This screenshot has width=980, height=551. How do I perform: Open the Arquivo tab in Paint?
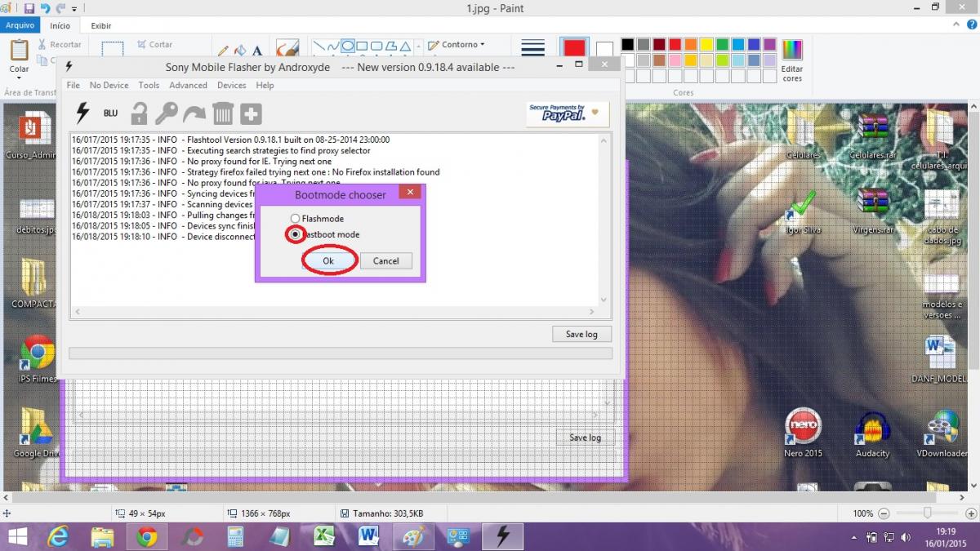coord(20,25)
